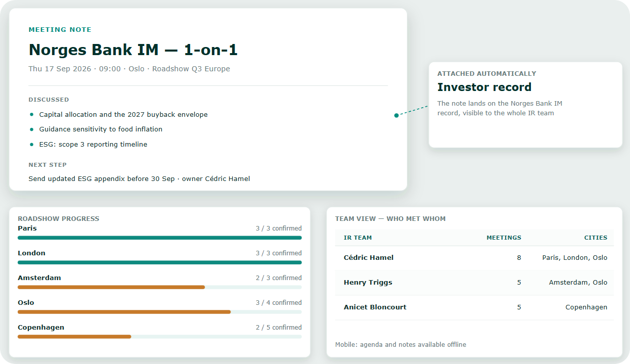The height and width of the screenshot is (364, 630).
Task: Click the 2 / 5 confirmed count
Action: click(x=279, y=328)
